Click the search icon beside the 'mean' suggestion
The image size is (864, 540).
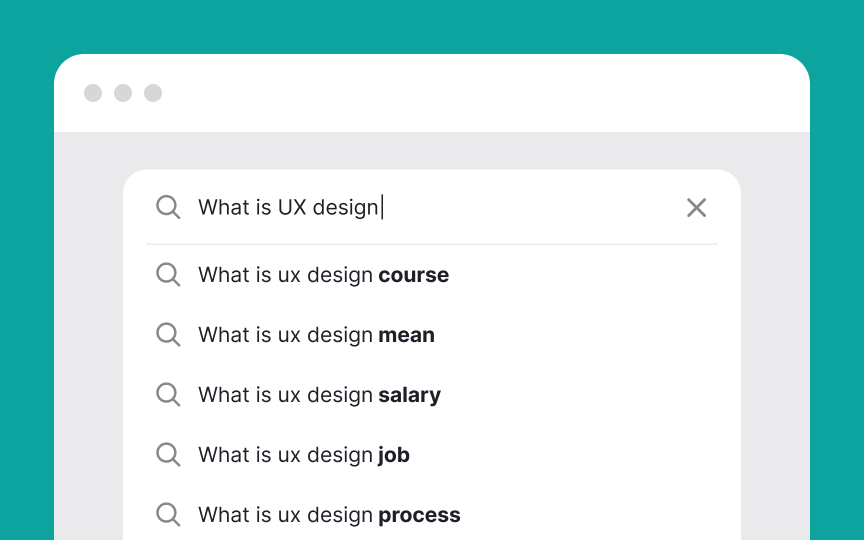click(168, 334)
